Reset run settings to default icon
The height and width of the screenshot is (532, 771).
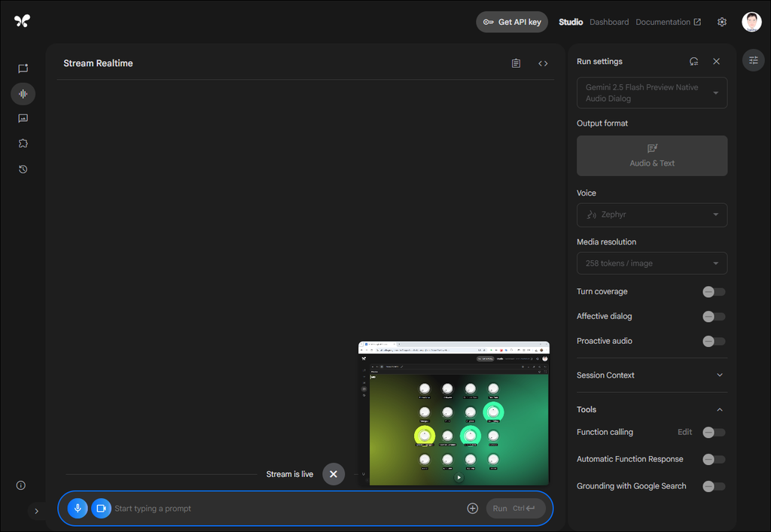click(x=693, y=62)
